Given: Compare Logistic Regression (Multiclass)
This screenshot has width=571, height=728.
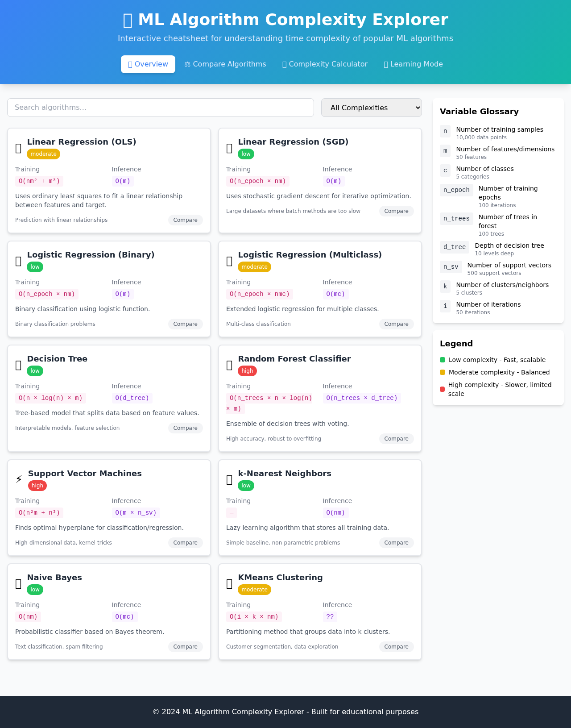Looking at the screenshot, I should (x=397, y=324).
